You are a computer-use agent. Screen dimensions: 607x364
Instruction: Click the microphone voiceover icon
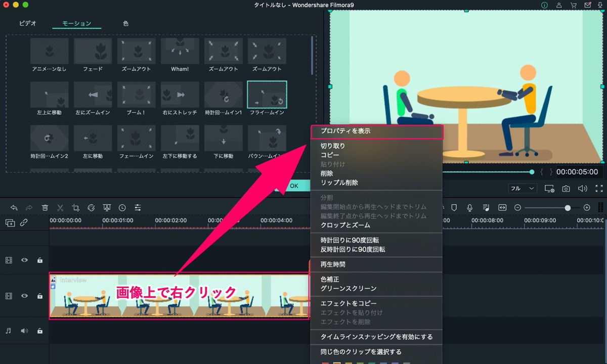click(470, 207)
